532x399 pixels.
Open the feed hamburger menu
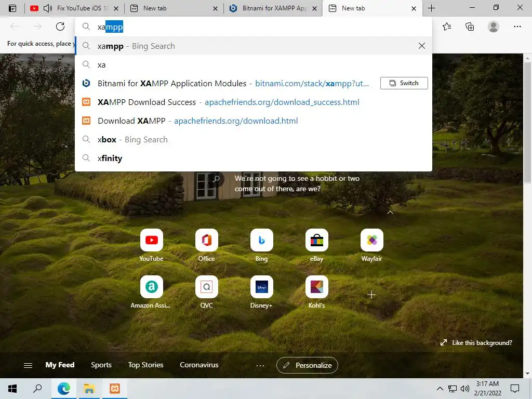click(x=28, y=365)
